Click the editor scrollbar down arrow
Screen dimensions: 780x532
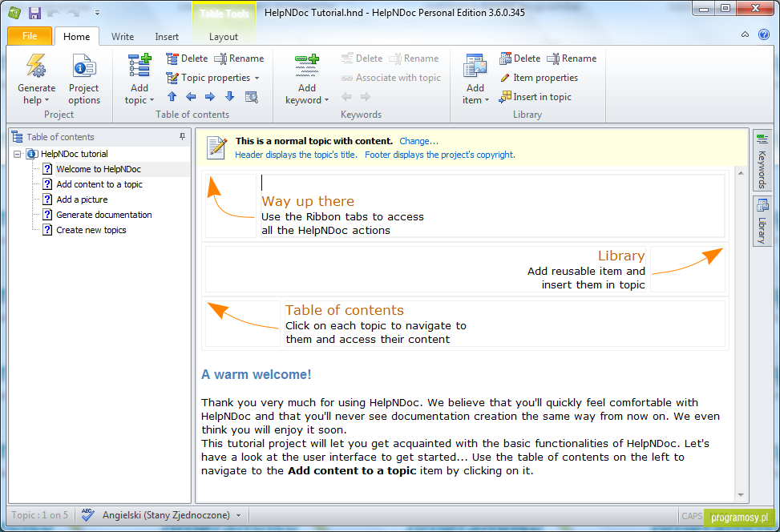(741, 494)
